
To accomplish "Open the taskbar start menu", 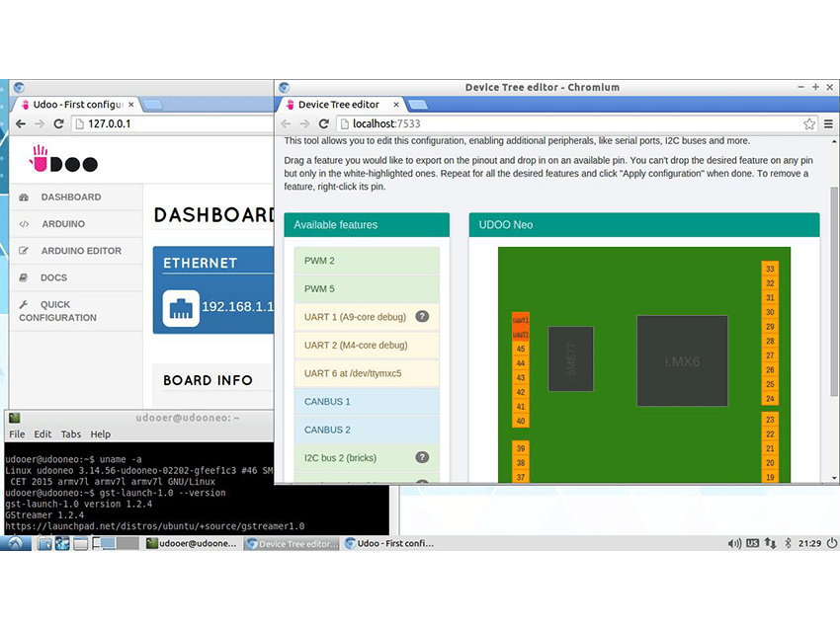I will (x=16, y=543).
